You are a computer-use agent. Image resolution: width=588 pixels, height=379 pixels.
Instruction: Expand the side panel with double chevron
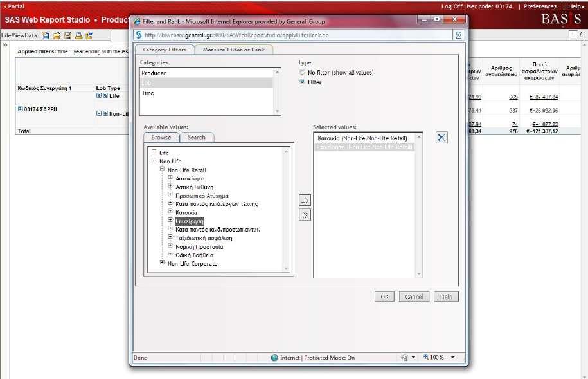click(5, 45)
